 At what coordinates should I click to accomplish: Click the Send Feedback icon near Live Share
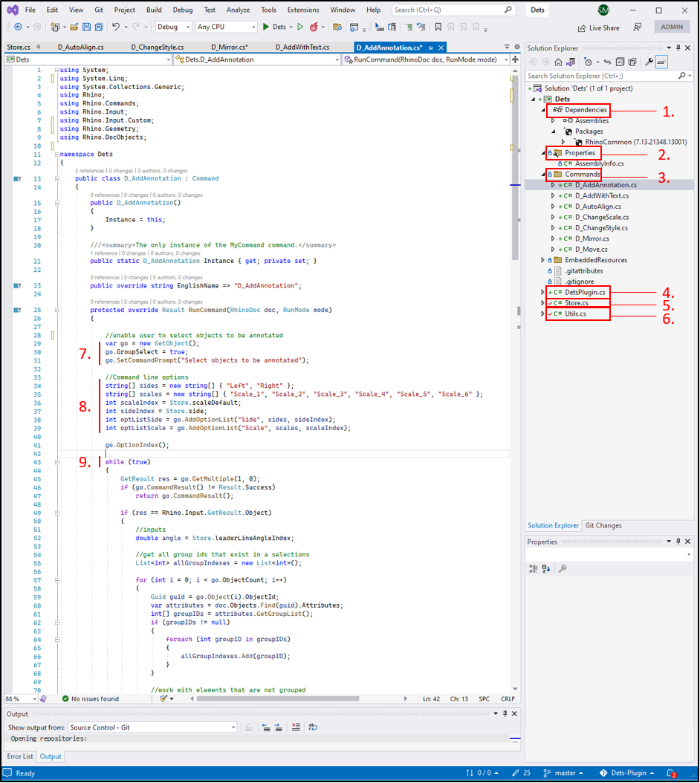point(638,27)
